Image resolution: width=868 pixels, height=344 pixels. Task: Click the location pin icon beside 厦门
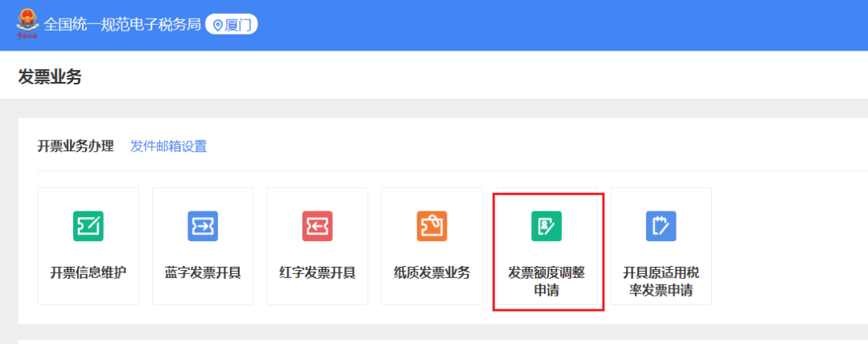[217, 25]
